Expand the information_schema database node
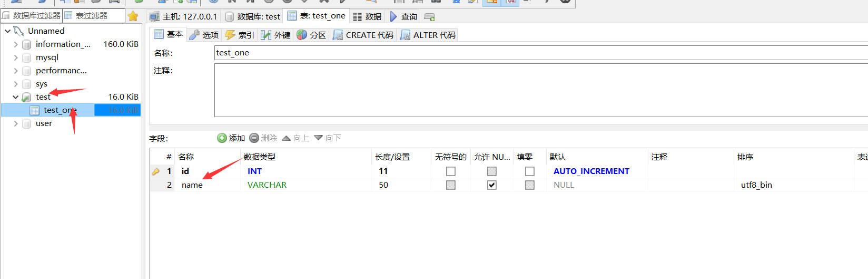The width and height of the screenshot is (868, 279). [x=16, y=44]
